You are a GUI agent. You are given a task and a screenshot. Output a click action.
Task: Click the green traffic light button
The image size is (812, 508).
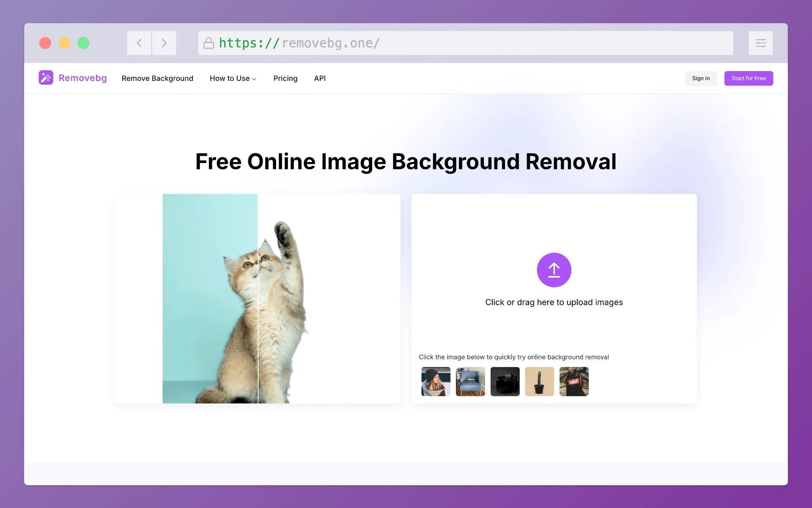[x=83, y=43]
